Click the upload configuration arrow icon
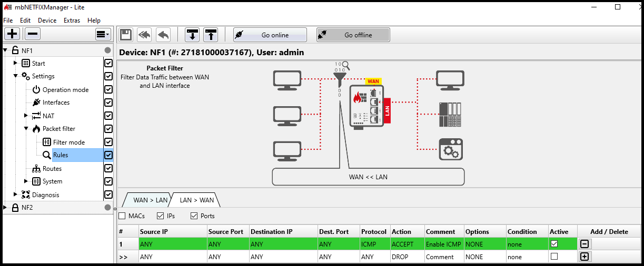 pyautogui.click(x=211, y=35)
